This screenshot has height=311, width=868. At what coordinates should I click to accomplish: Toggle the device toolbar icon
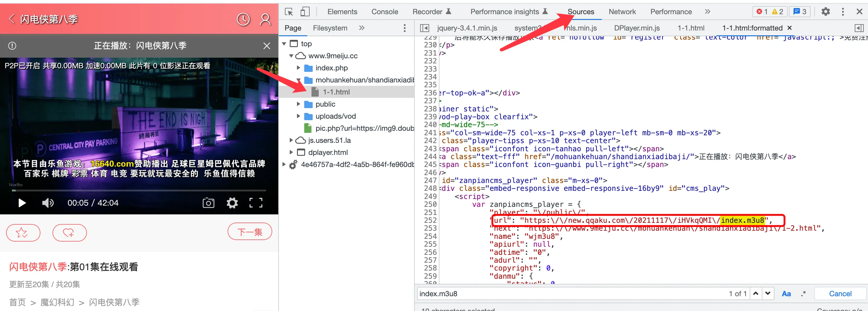305,12
